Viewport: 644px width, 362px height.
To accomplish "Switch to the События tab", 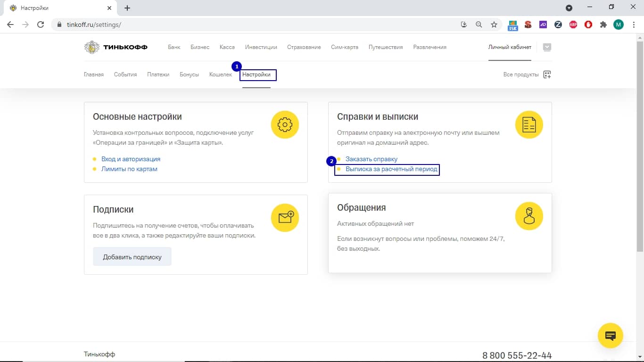I will [125, 74].
